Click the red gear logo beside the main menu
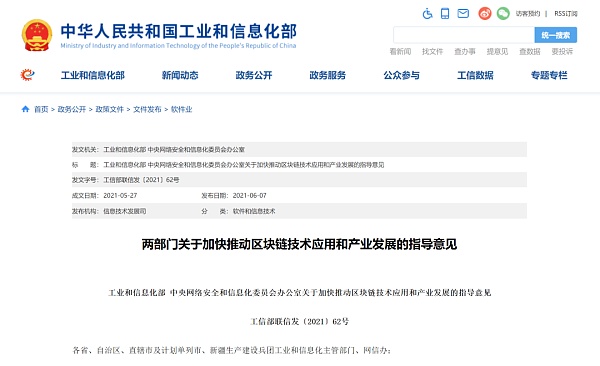This screenshot has height=366, width=600. point(27,75)
